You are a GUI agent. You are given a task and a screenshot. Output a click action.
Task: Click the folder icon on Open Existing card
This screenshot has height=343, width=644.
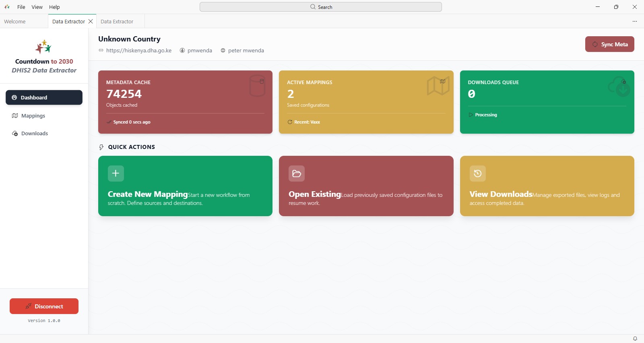tap(297, 174)
